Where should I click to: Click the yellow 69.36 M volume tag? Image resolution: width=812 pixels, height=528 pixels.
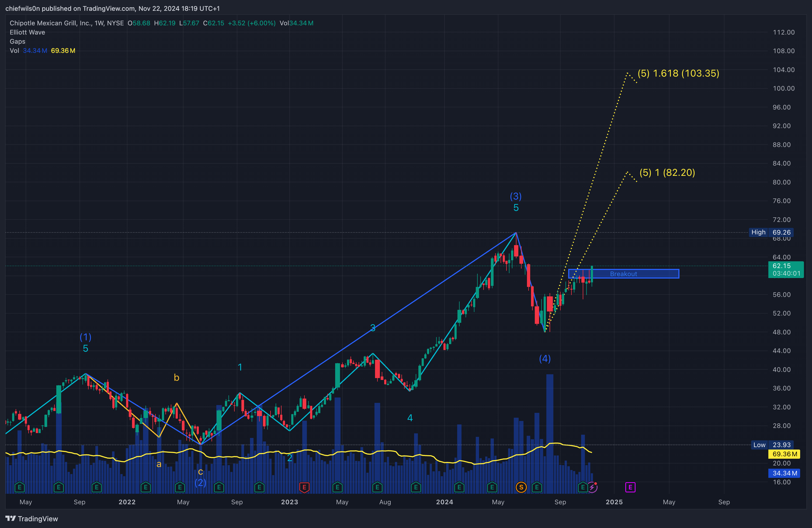pos(784,454)
